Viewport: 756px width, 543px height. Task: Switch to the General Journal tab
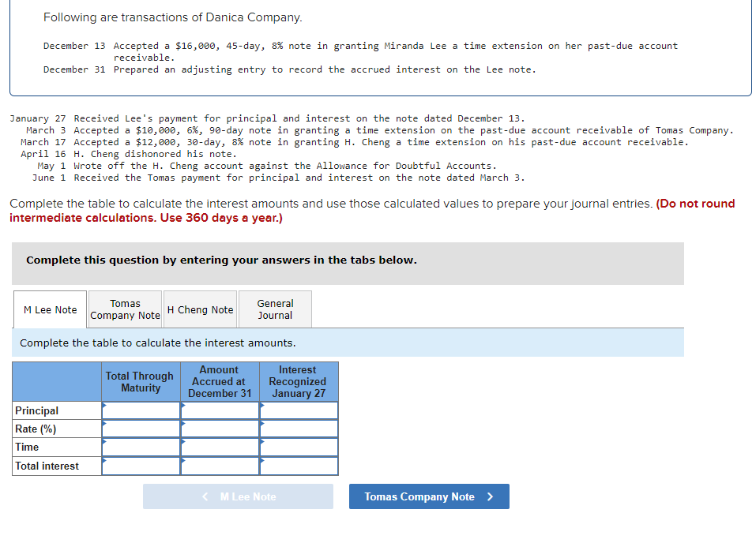point(274,309)
